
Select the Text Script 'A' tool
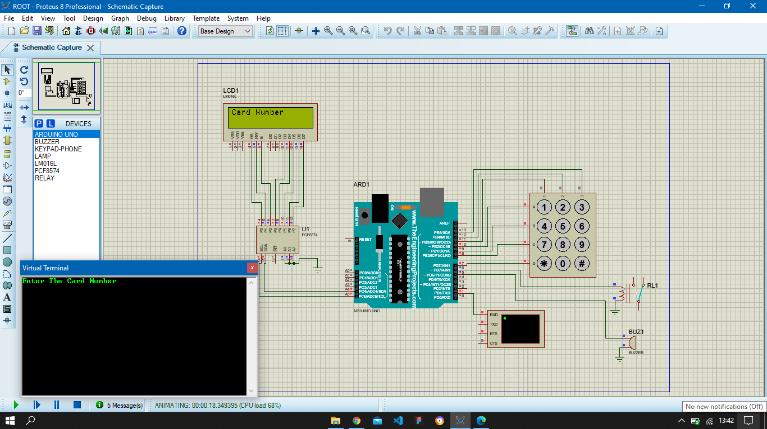pos(8,297)
